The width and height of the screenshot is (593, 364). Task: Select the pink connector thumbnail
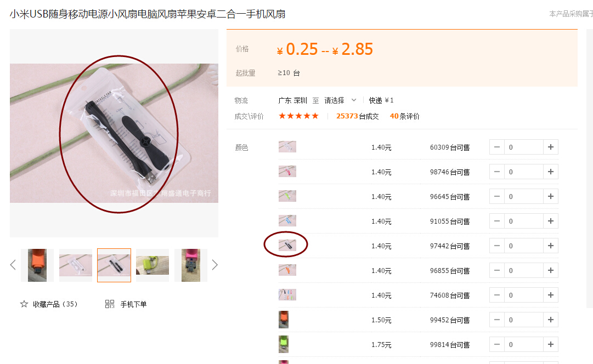pos(190,265)
